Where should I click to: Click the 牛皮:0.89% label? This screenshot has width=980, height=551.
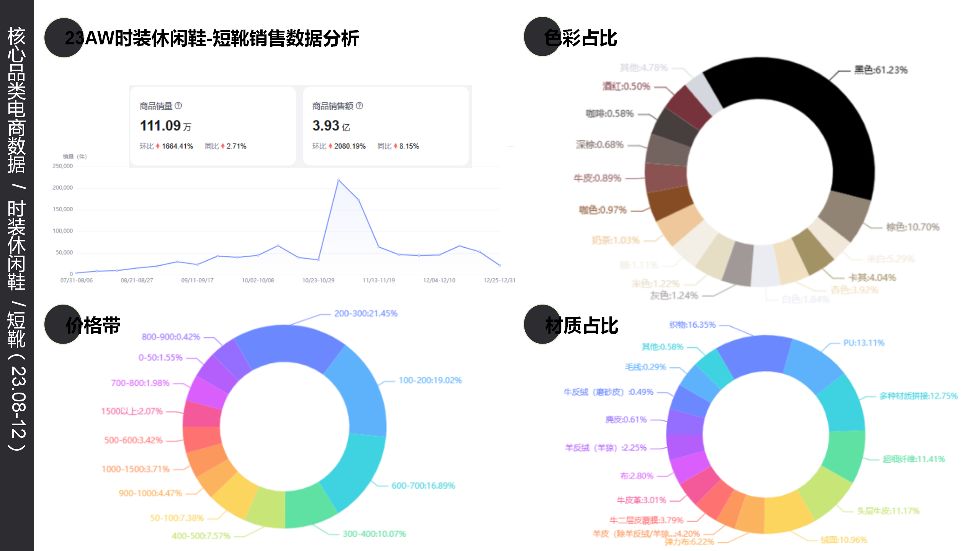coord(597,178)
